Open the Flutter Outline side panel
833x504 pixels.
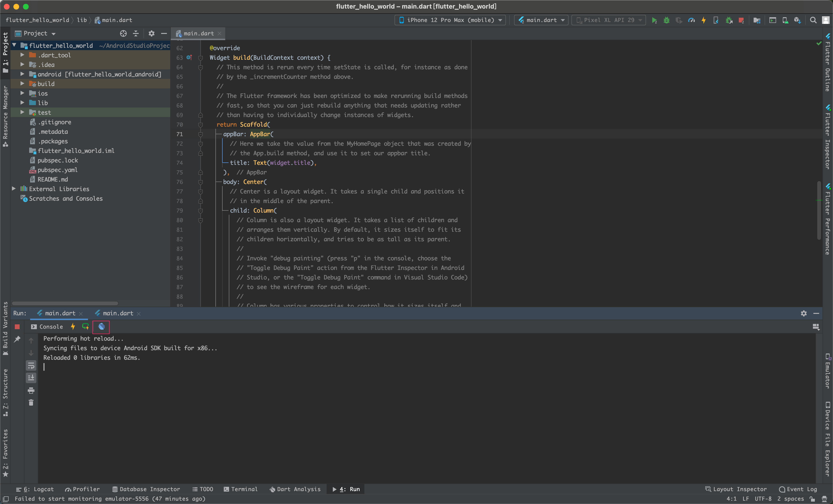click(x=828, y=63)
